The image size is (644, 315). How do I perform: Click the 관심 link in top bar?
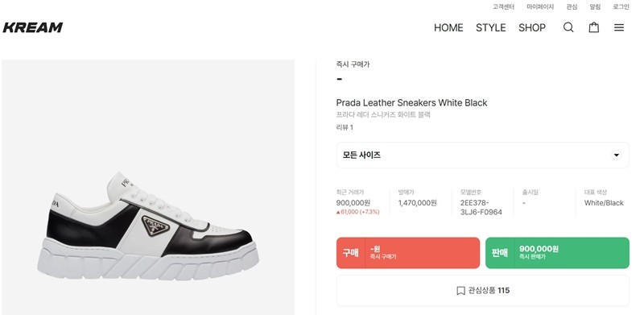(x=572, y=6)
